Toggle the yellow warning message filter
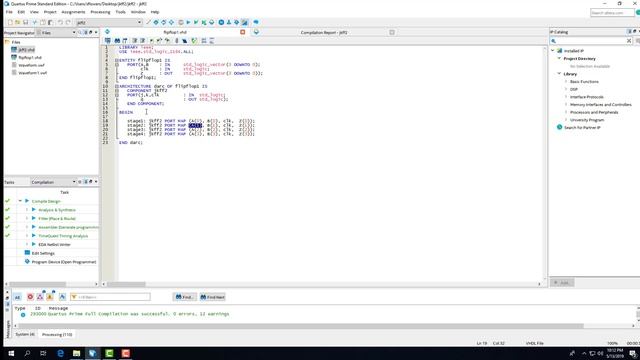640x360 pixels. click(x=50, y=297)
